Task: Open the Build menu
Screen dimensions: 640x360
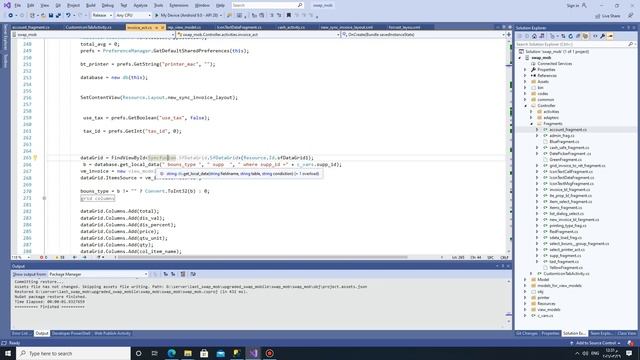Action: tap(91, 5)
